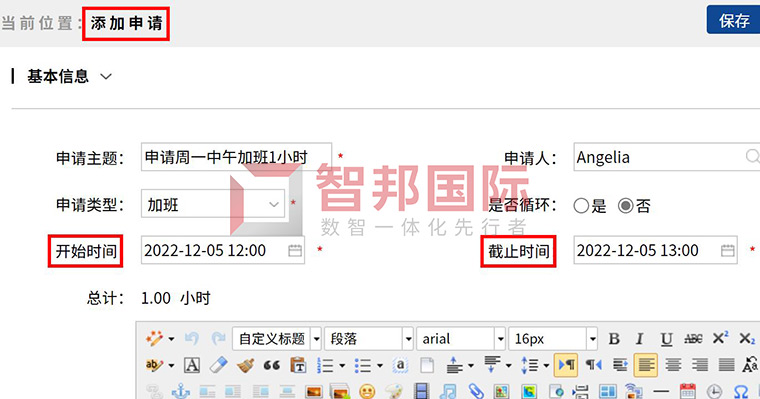Select the format painter brush

pos(245,365)
